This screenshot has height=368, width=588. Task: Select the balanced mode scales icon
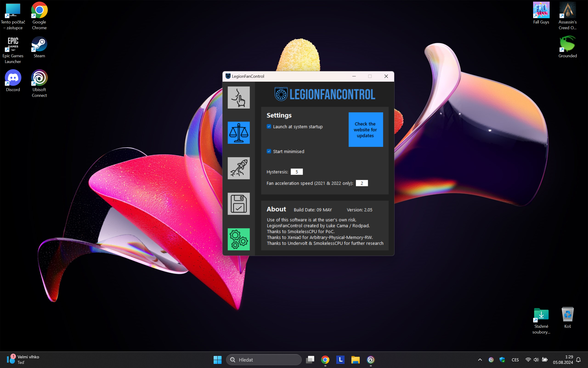(239, 133)
